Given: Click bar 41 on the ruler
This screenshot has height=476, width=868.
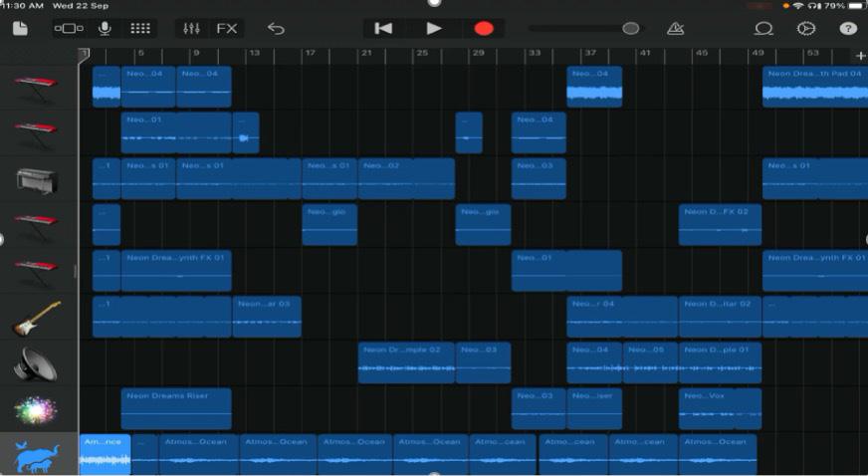Looking at the screenshot, I should point(645,53).
